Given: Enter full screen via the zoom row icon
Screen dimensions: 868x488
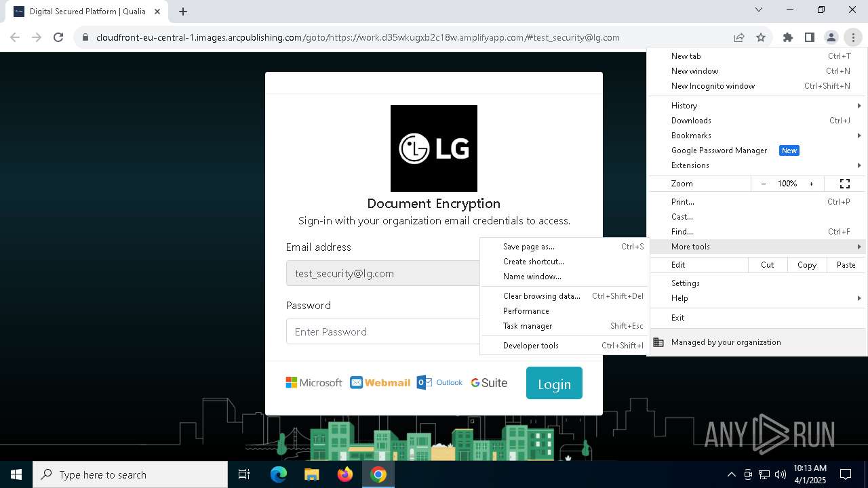Looking at the screenshot, I should [x=845, y=184].
